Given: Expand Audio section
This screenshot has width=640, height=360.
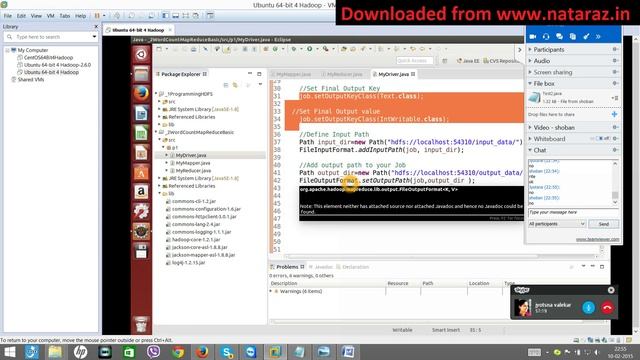Looking at the screenshot, I should tap(530, 61).
